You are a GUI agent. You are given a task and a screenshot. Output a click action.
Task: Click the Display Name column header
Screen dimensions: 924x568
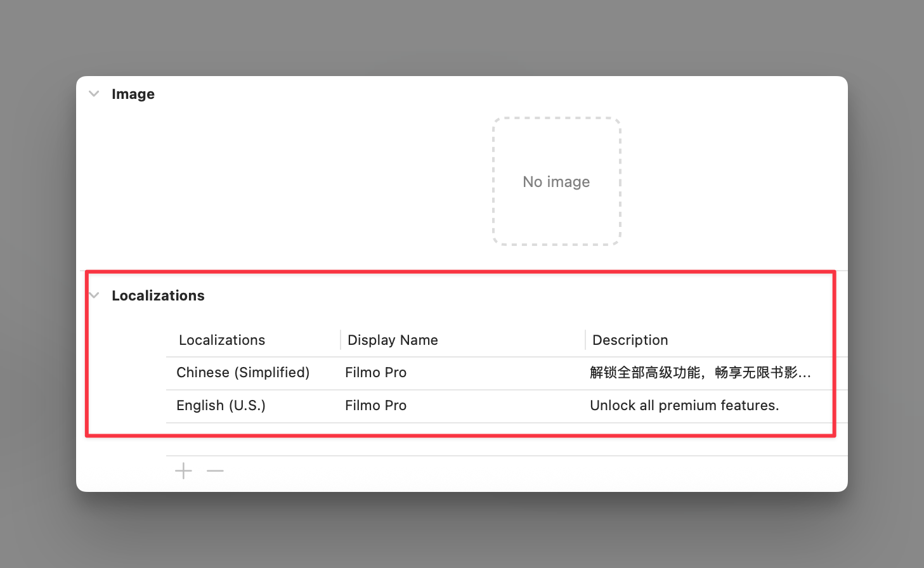tap(393, 340)
